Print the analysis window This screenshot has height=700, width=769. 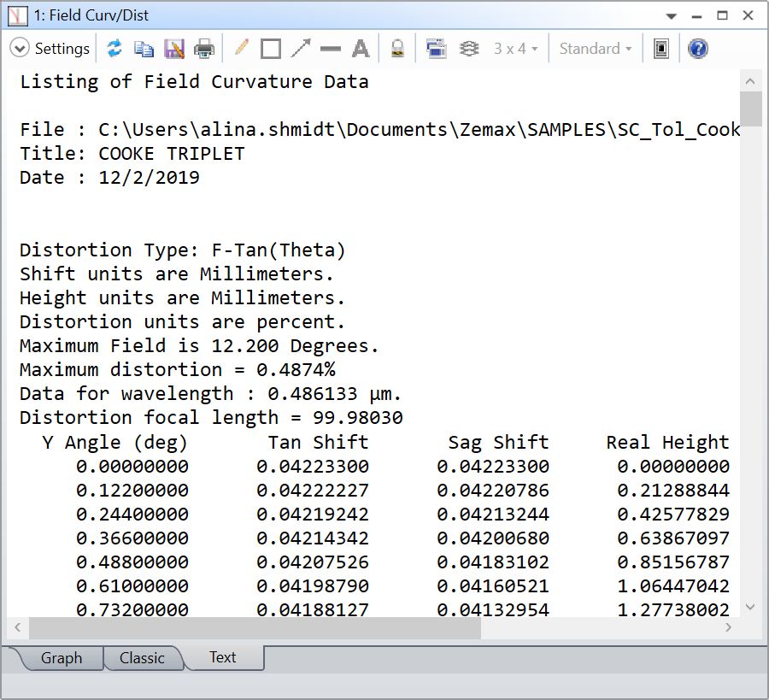point(204,49)
